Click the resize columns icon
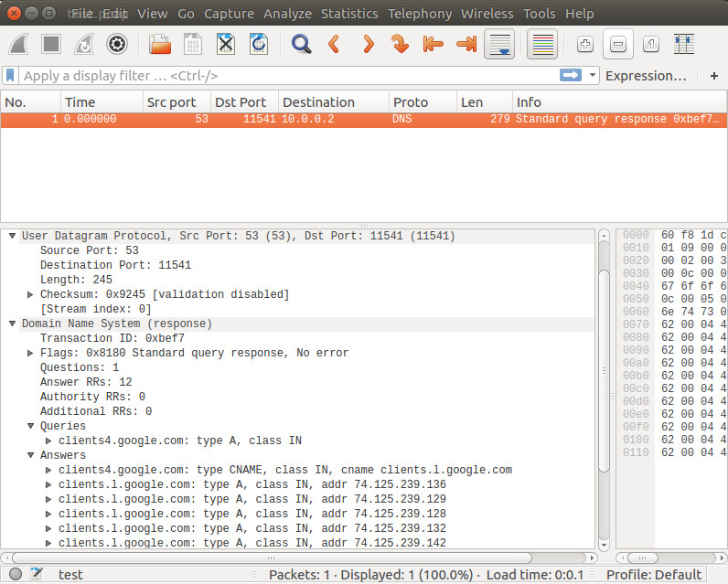The width and height of the screenshot is (728, 584). [682, 44]
